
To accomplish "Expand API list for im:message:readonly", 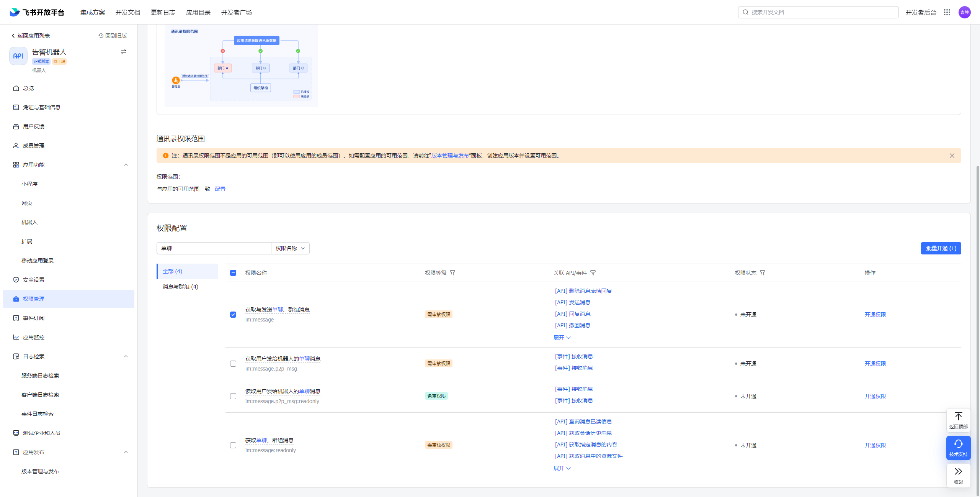I will [x=562, y=468].
